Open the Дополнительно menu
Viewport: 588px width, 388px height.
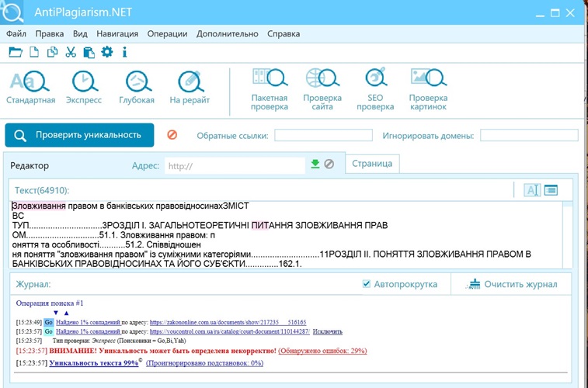click(x=228, y=33)
